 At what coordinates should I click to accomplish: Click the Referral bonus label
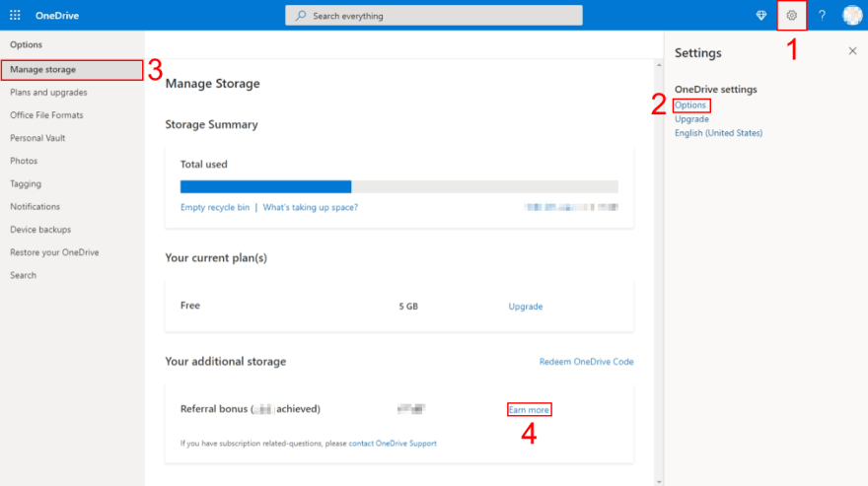coord(251,409)
